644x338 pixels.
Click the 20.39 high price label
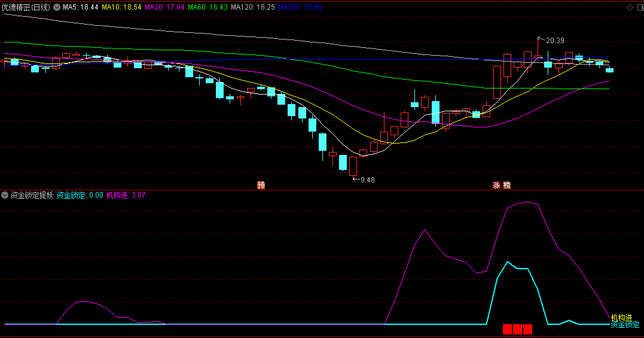[x=556, y=41]
